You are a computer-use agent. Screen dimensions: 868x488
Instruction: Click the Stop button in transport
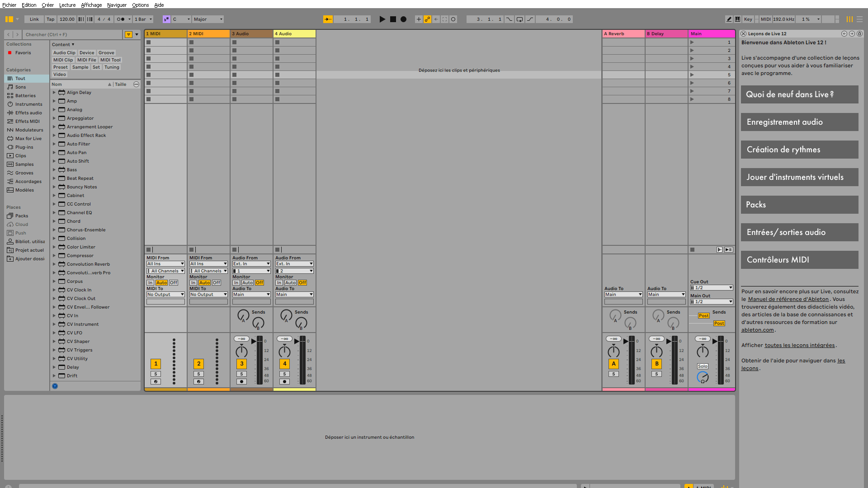click(x=393, y=19)
